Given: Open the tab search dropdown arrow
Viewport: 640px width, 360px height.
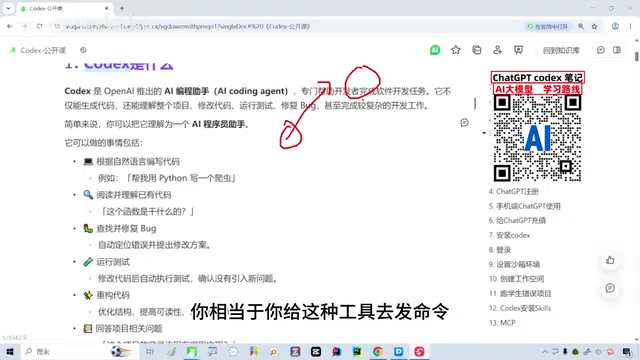Looking at the screenshot, I should pos(8,8).
